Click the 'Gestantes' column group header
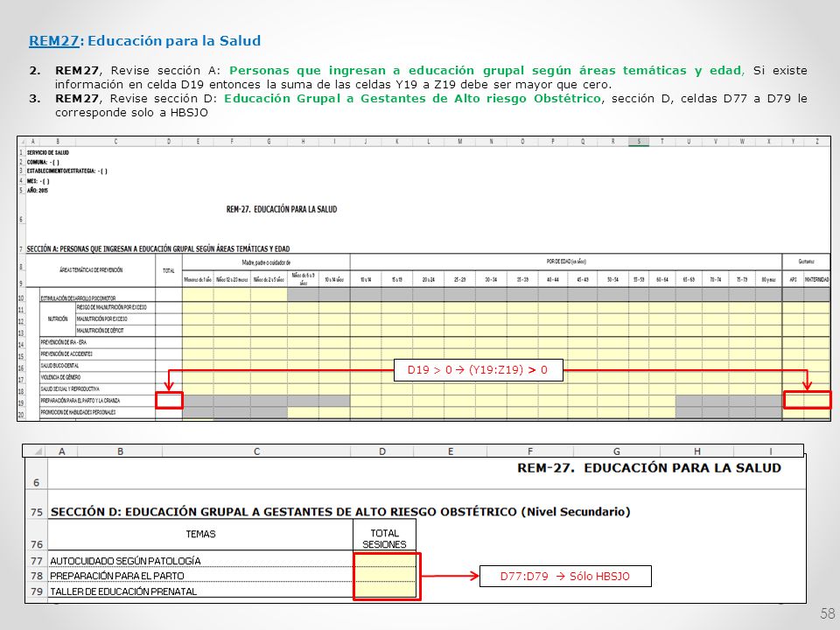This screenshot has height=630, width=840. click(x=806, y=262)
